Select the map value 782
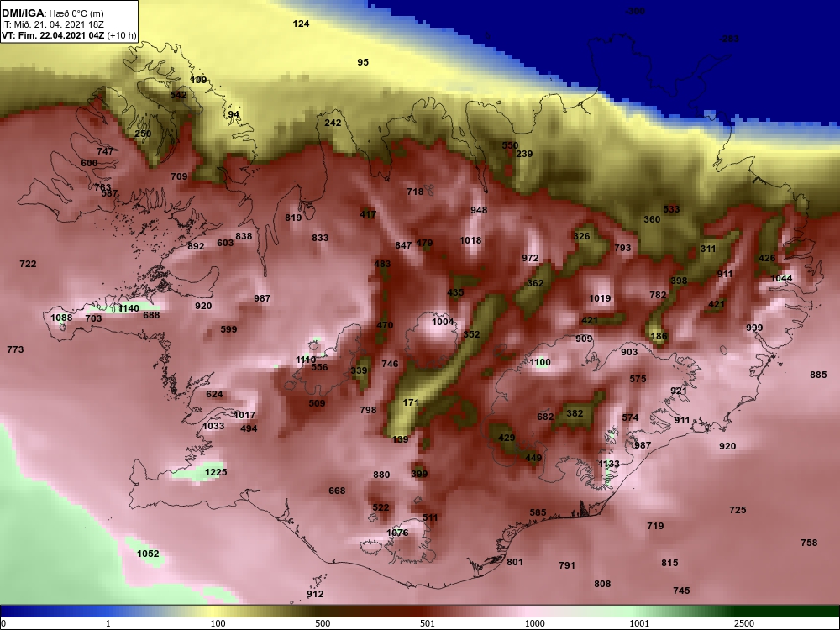The image size is (840, 630). tap(658, 295)
